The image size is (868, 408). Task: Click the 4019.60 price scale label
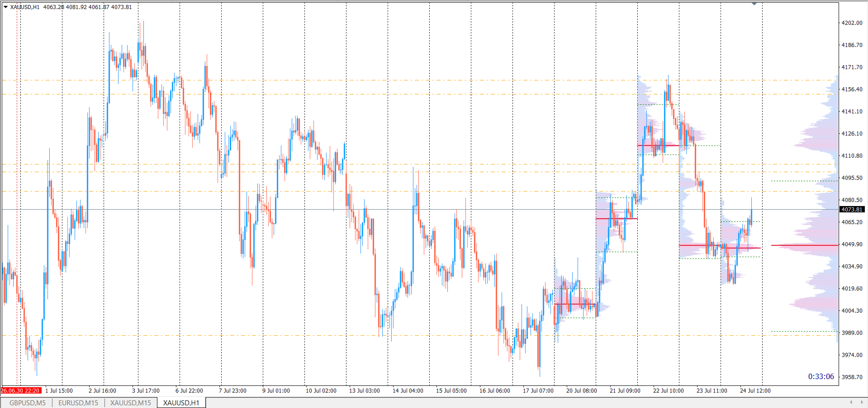pos(852,289)
